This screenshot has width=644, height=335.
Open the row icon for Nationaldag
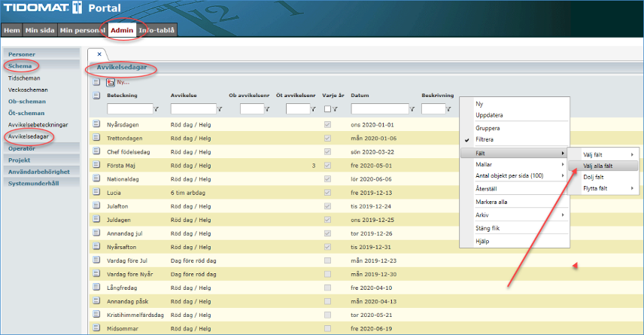click(x=96, y=178)
